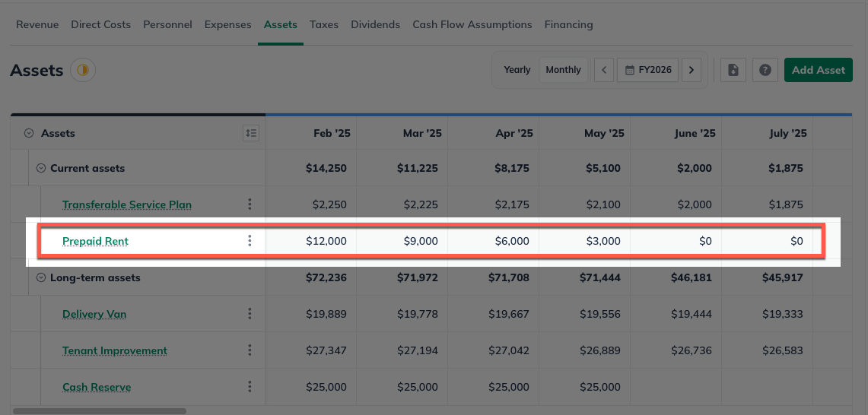Open kebab menu for Cash Reserve
Image resolution: width=868 pixels, height=415 pixels.
click(250, 387)
